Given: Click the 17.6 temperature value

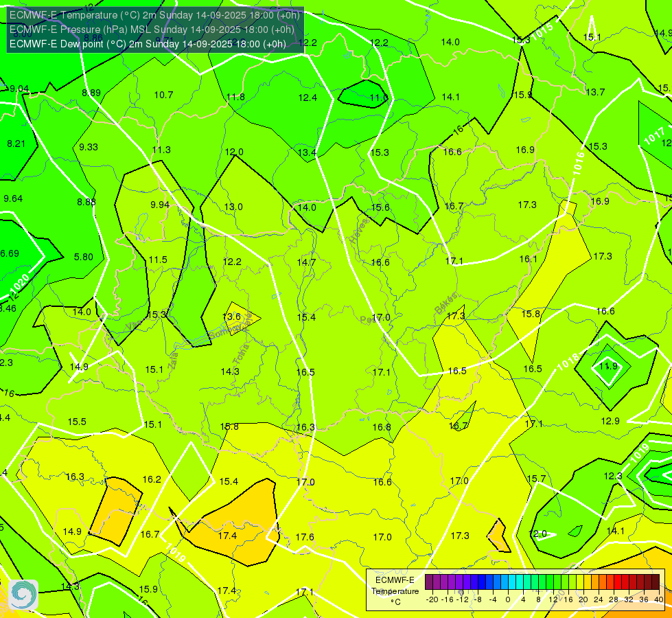Looking at the screenshot, I should tap(305, 537).
